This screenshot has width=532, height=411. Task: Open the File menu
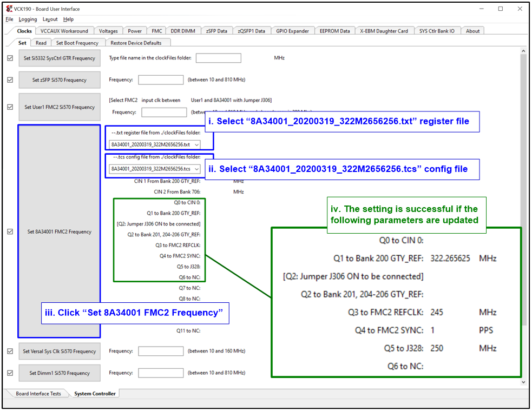pos(9,19)
